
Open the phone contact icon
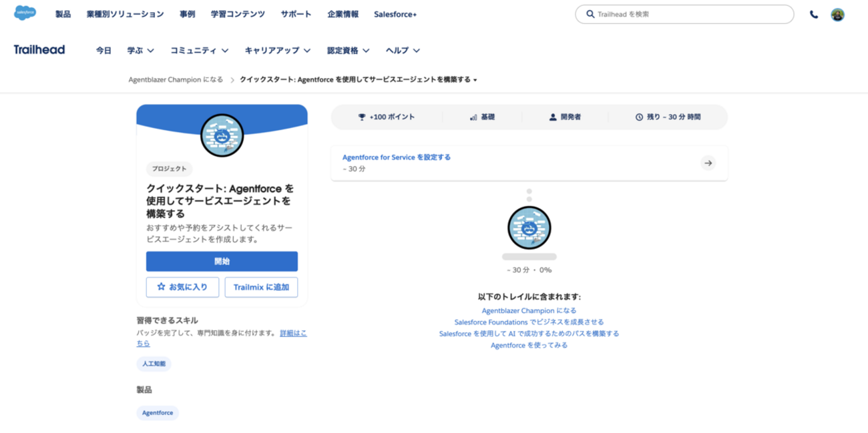[x=813, y=13]
